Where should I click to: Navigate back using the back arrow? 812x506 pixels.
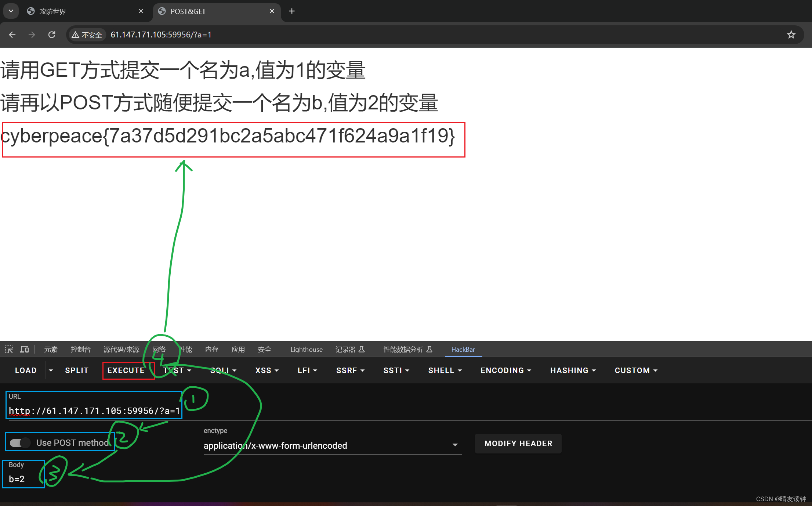[12, 35]
